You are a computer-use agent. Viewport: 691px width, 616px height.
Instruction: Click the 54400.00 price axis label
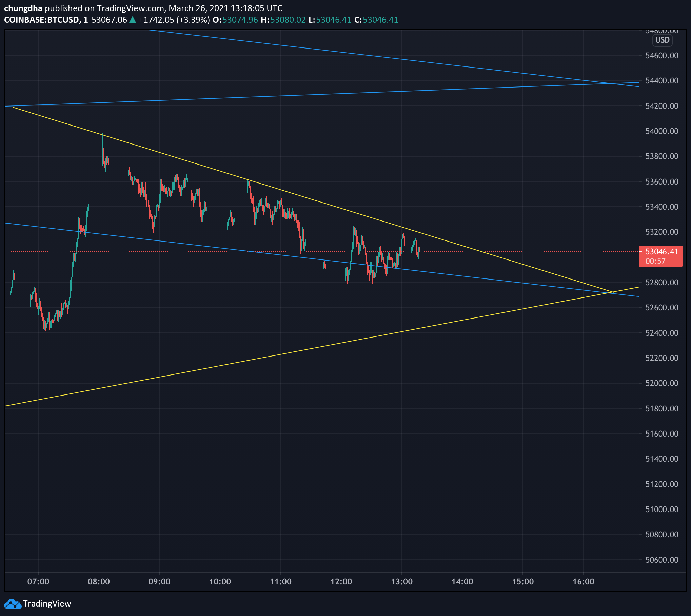(x=662, y=81)
